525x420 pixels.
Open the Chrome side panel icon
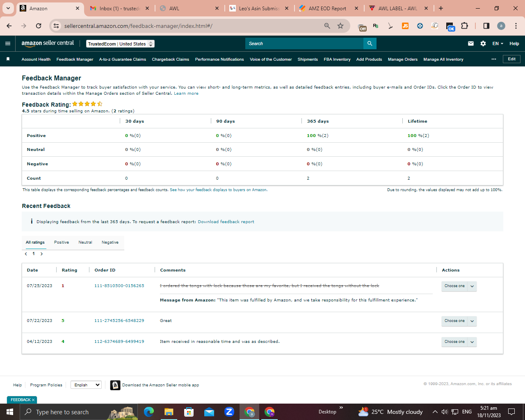[x=486, y=26]
